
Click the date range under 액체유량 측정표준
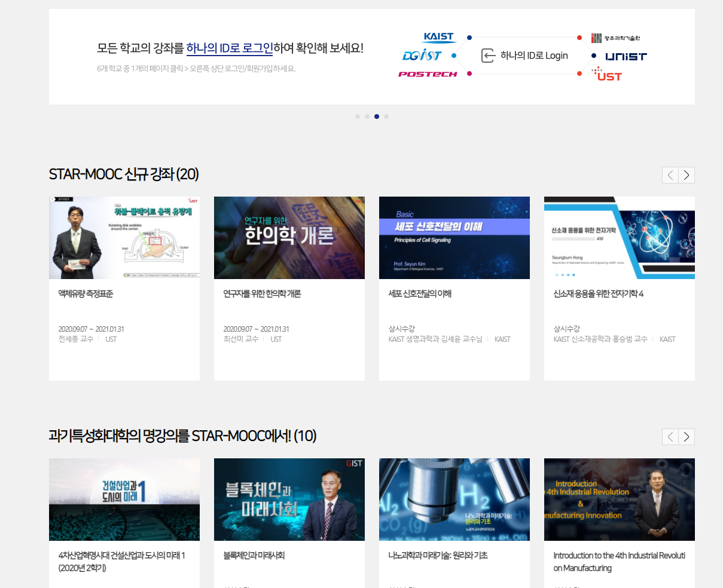point(91,329)
